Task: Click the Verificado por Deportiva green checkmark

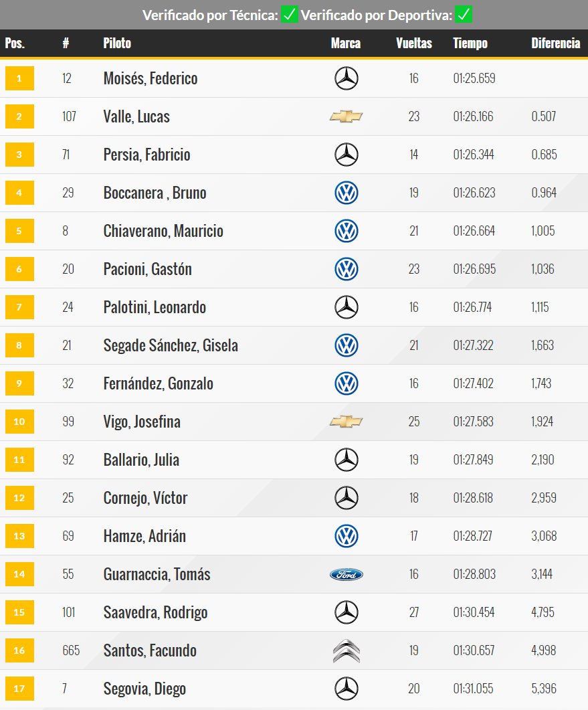Action: coord(464,15)
